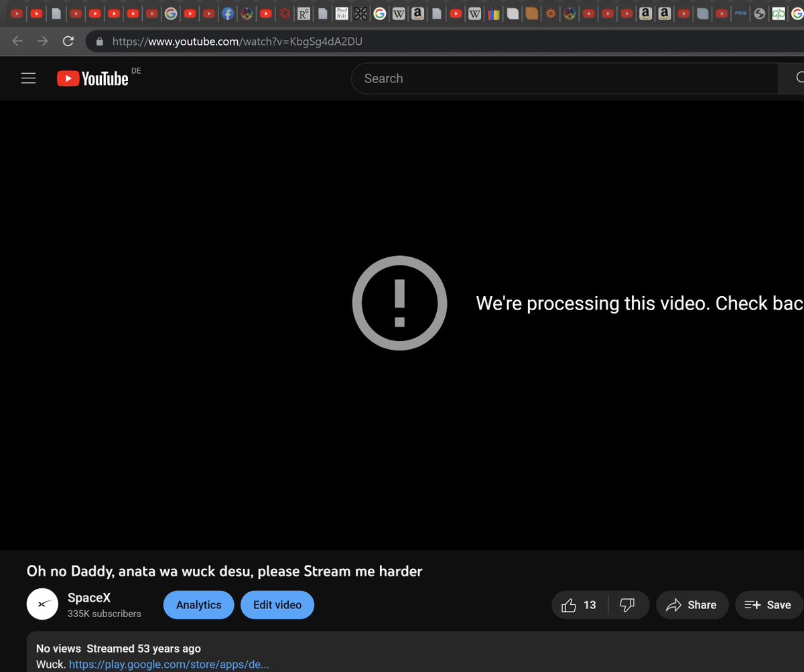
Task: Click the video title text
Action: coord(224,572)
